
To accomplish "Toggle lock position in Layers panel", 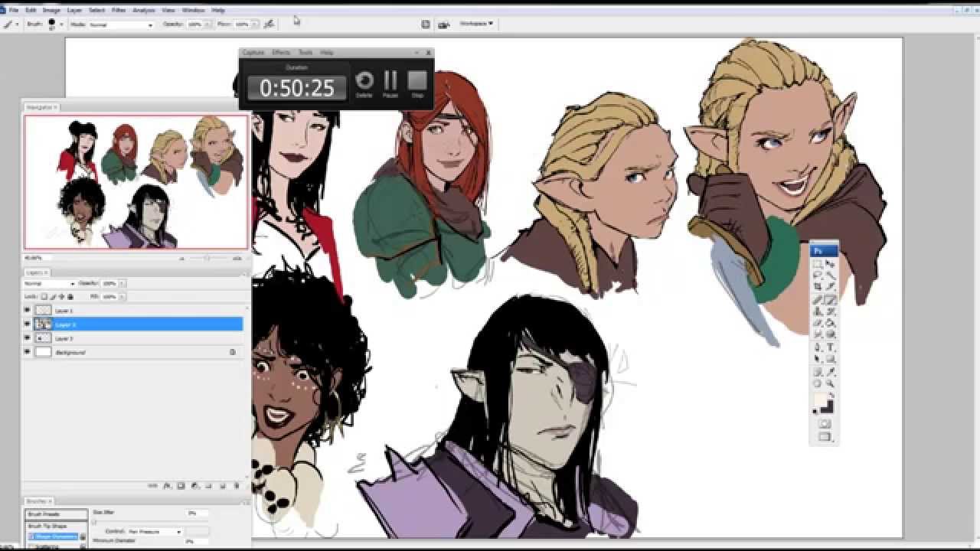I will (62, 296).
